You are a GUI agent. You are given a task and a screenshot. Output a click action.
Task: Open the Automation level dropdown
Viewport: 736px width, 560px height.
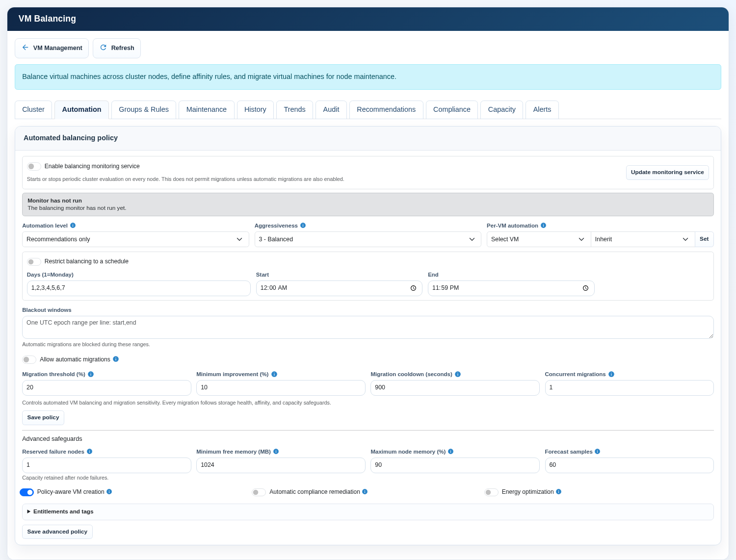[135, 239]
